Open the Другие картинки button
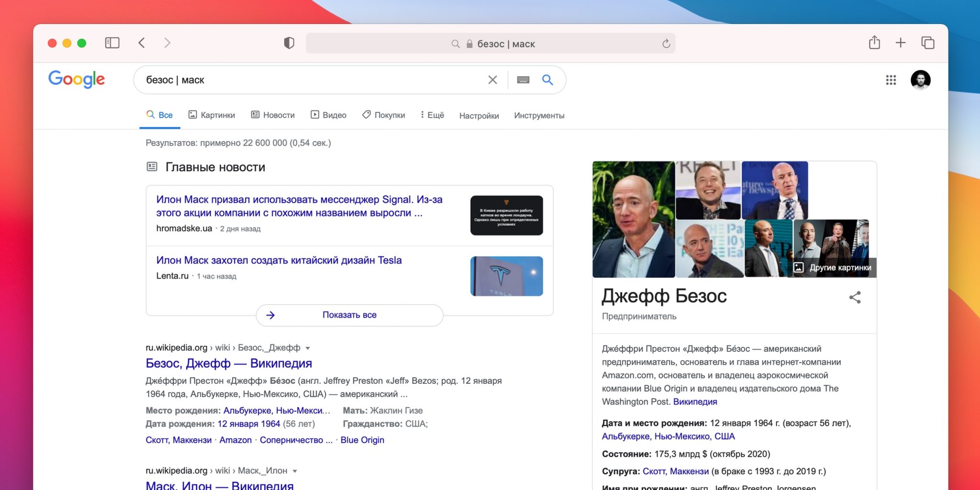This screenshot has height=490, width=980. click(832, 267)
